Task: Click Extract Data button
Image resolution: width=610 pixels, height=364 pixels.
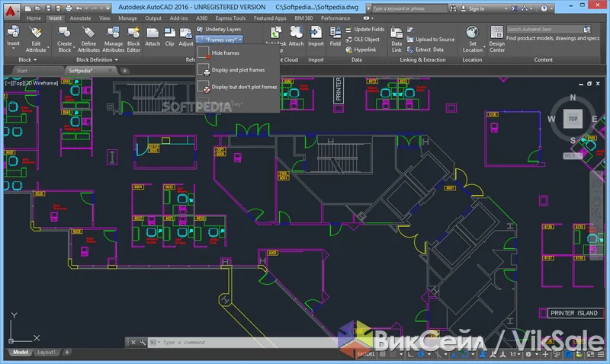Action: pyautogui.click(x=425, y=49)
